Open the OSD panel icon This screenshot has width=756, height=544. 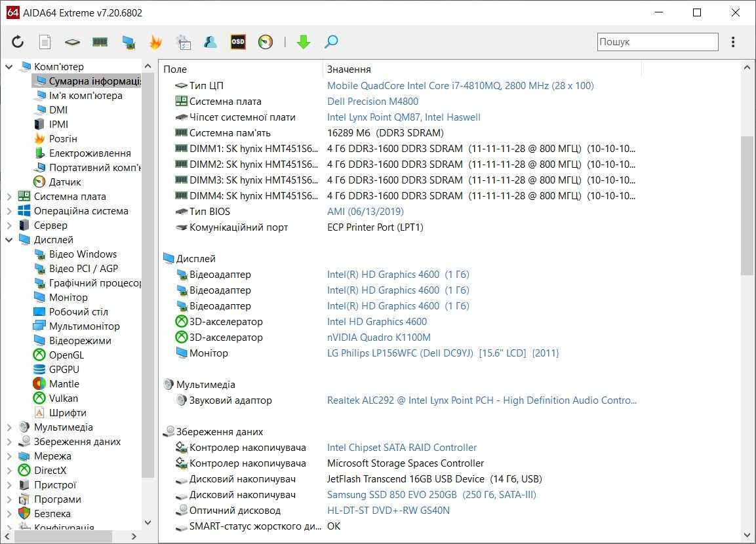(238, 42)
